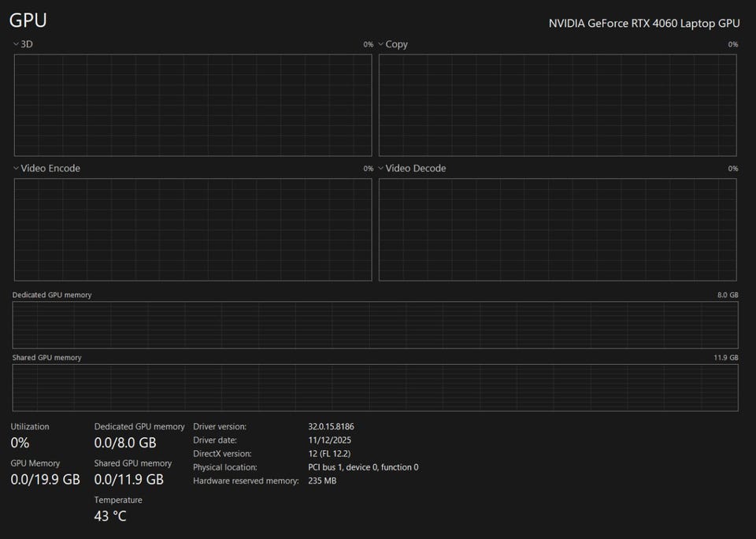Viewport: 756px width, 539px height.
Task: Select the Video Decode graph area
Action: click(x=558, y=229)
